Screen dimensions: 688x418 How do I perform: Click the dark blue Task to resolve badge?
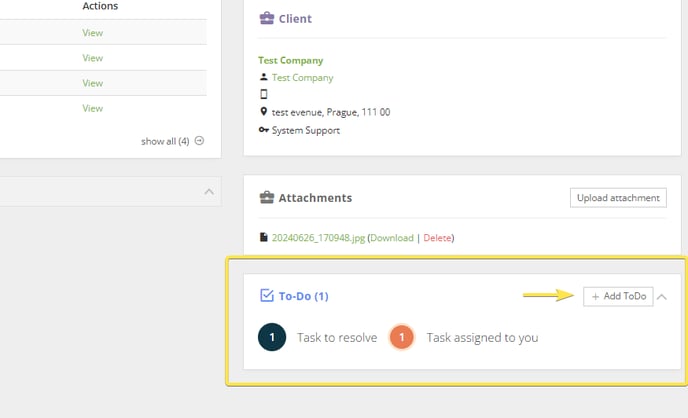(x=272, y=337)
